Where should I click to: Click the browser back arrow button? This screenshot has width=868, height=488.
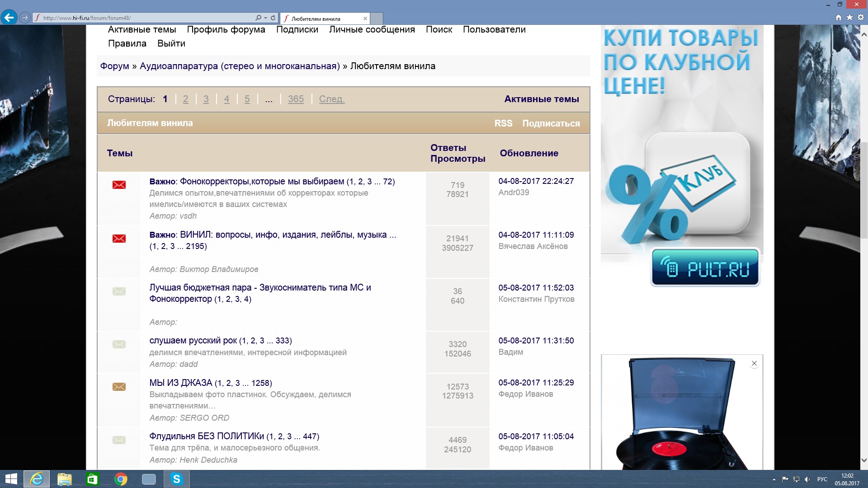click(x=9, y=18)
